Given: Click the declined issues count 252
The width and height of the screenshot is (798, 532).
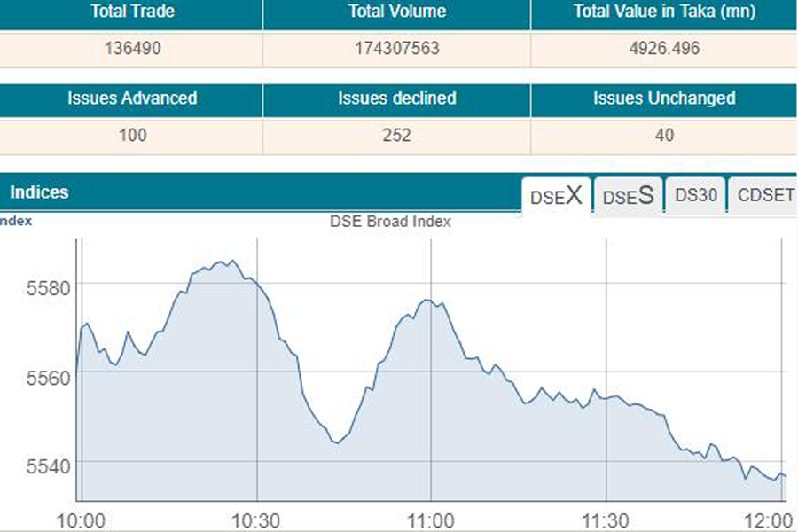Looking at the screenshot, I should tap(396, 136).
